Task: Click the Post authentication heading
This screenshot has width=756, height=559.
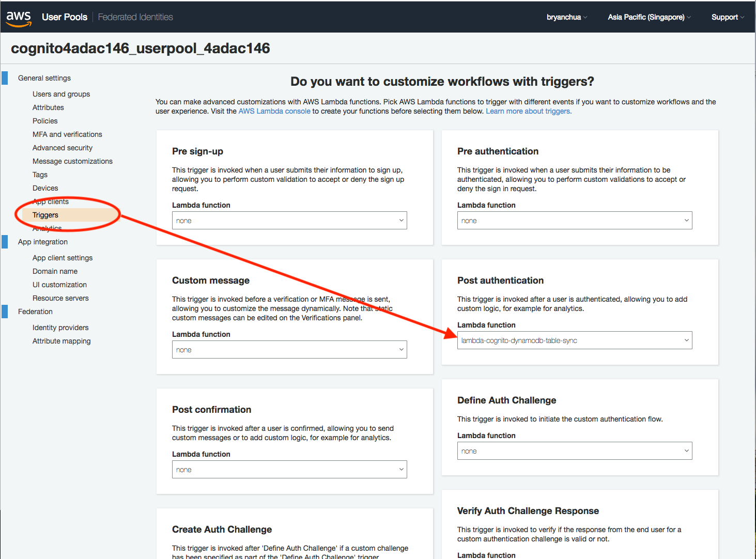Action: (x=500, y=281)
